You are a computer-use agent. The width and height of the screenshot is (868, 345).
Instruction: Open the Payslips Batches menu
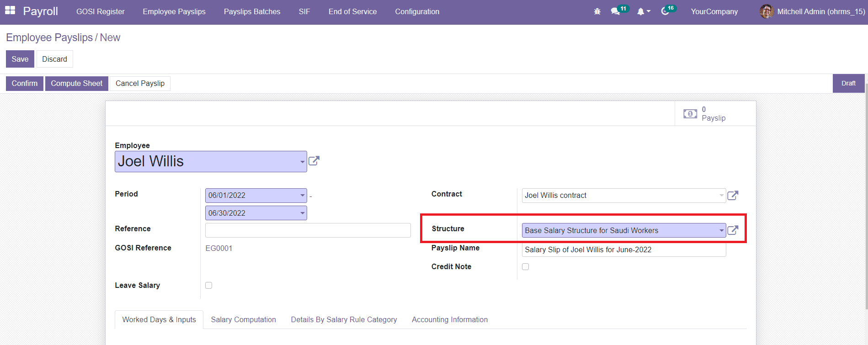tap(252, 11)
